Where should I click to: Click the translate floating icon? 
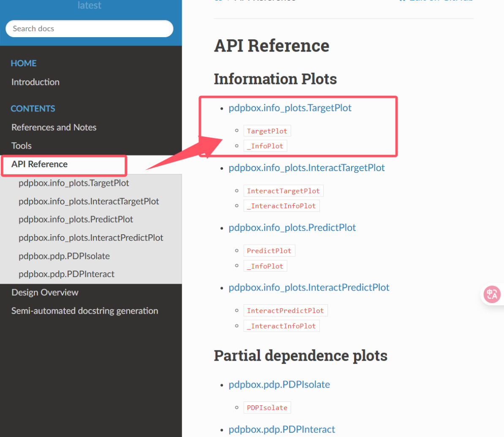[493, 294]
